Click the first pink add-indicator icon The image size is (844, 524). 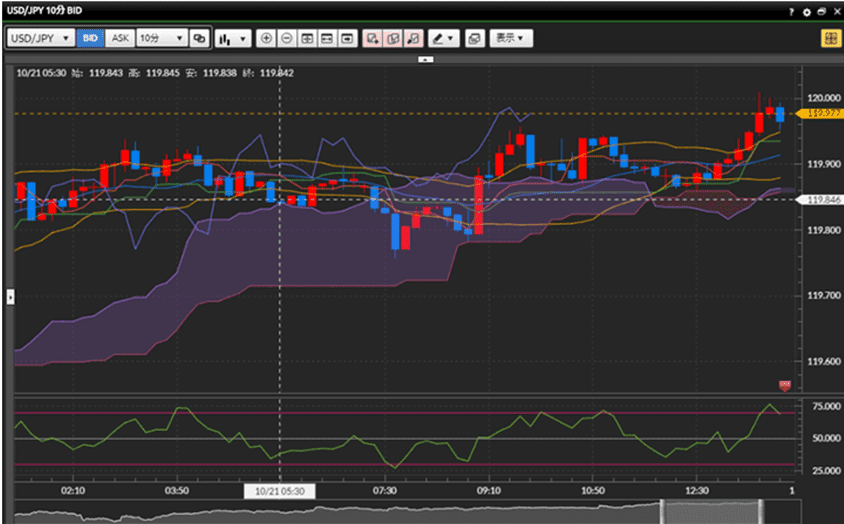coord(373,38)
